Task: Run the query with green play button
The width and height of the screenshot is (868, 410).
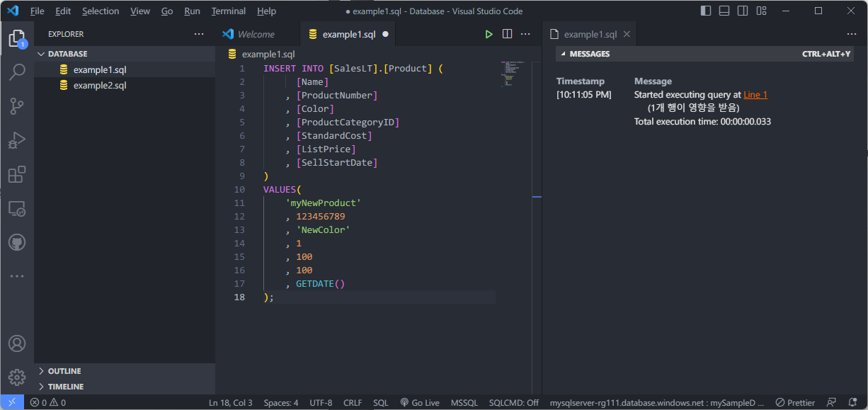Action: (x=489, y=34)
